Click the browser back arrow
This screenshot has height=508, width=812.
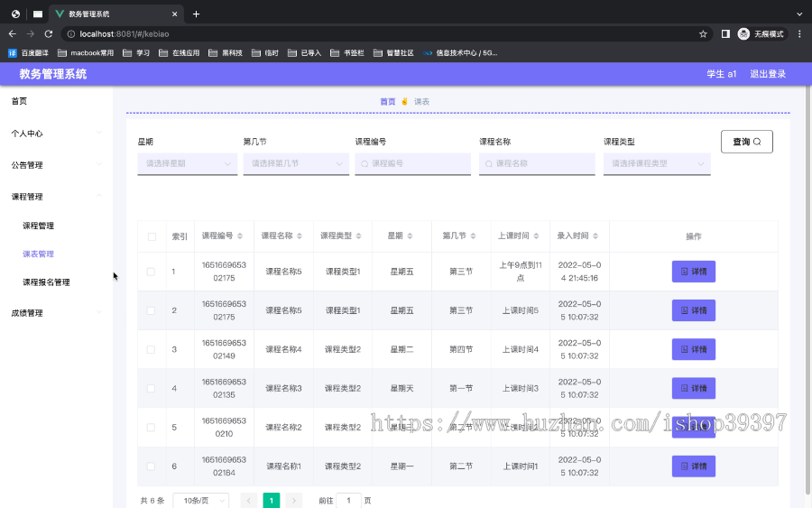(x=13, y=33)
